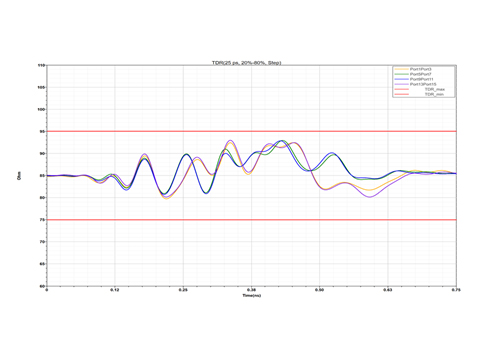Click the chart title TDR(25 ps, 20%-80%, Step)

(x=247, y=63)
